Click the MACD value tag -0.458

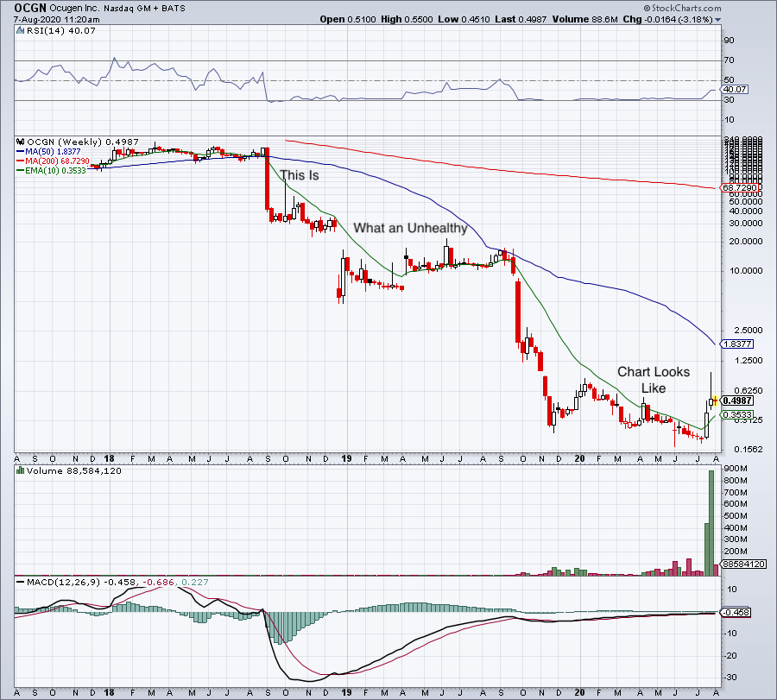736,613
